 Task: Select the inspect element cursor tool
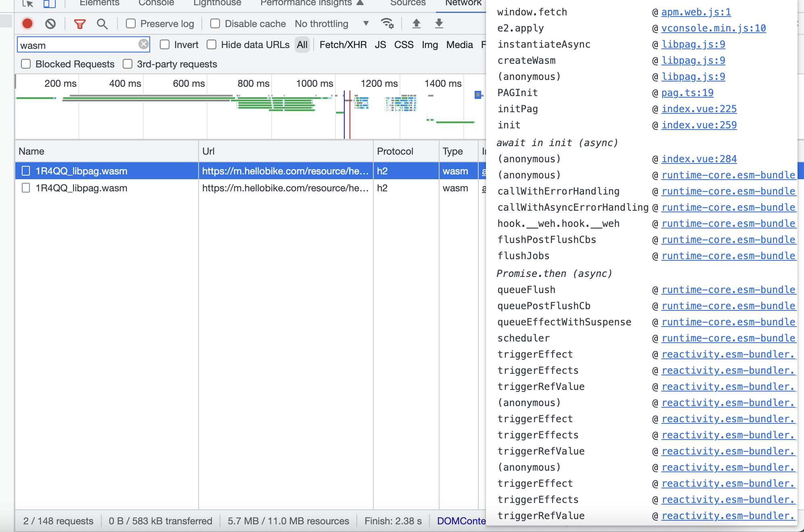pyautogui.click(x=29, y=3)
